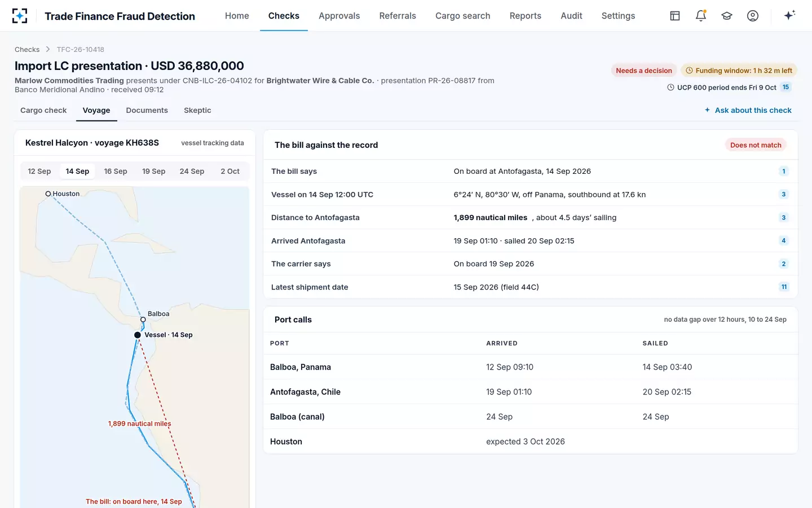
Task: Open citation 3 on 'Distance to Antofagasta' row
Action: click(783, 217)
